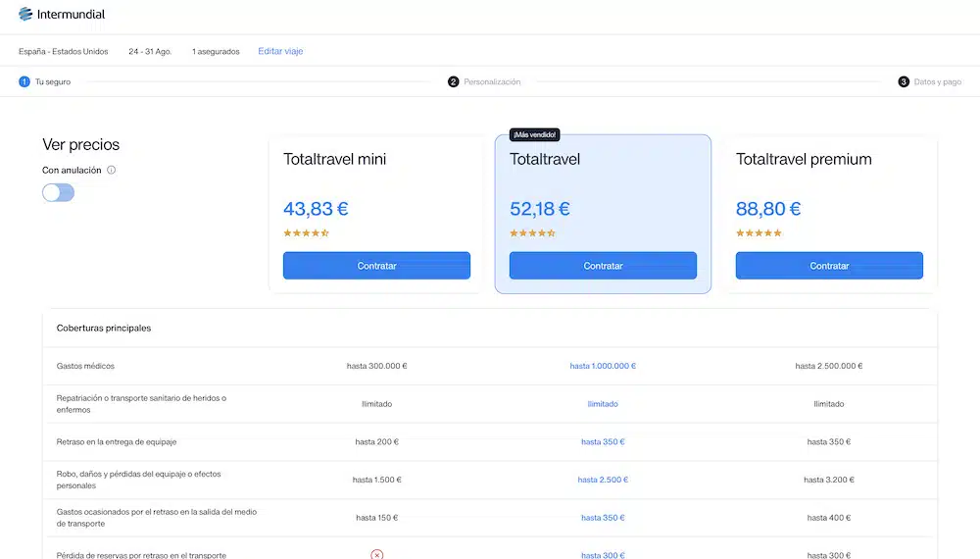Click the Editar viaje link
This screenshot has height=559, width=980.
[280, 51]
